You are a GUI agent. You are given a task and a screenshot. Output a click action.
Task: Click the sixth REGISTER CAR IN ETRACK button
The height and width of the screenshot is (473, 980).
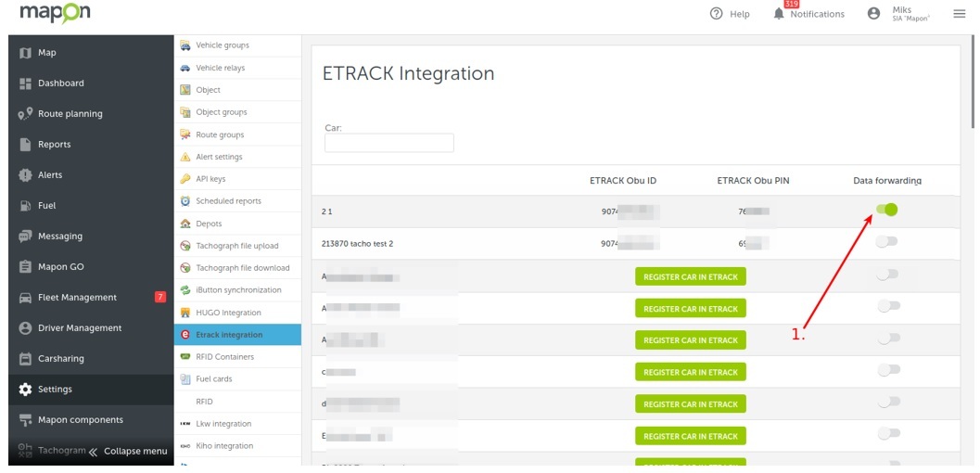691,436
